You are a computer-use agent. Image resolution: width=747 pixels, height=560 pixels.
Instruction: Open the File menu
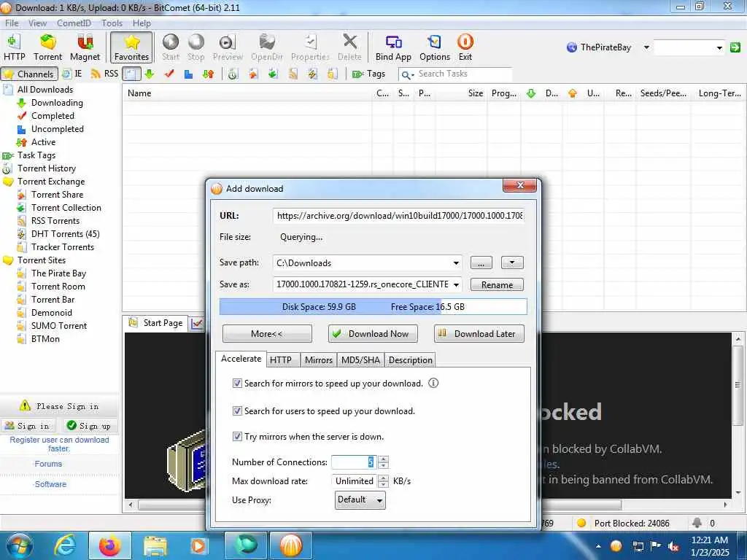point(12,23)
